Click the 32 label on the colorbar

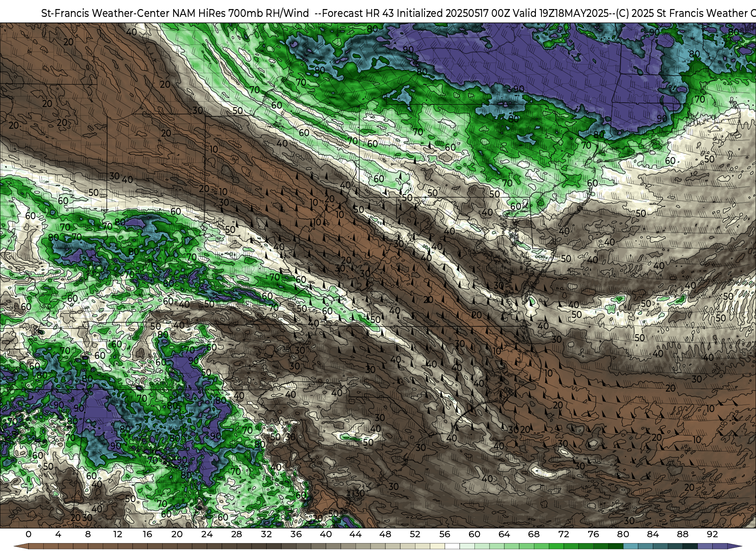click(x=266, y=534)
